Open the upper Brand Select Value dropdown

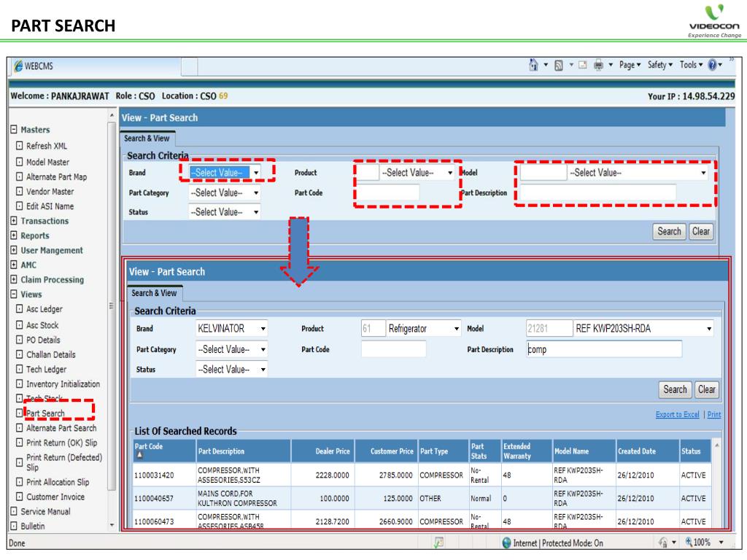pos(225,172)
